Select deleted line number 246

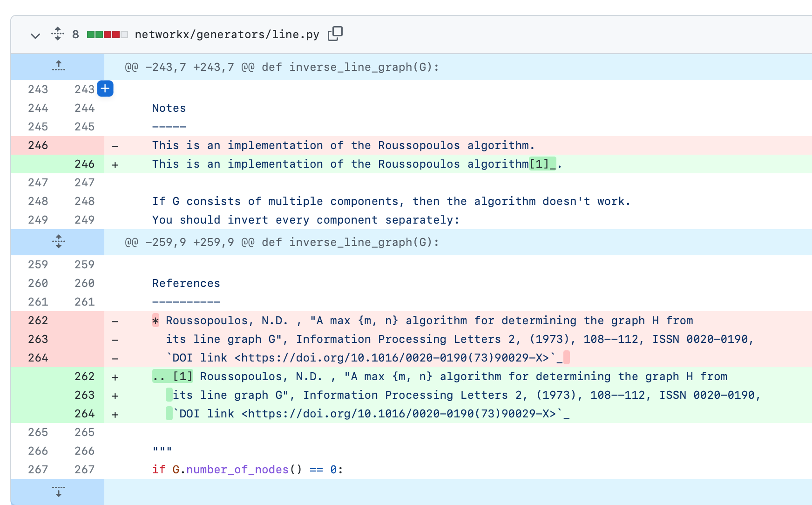[38, 145]
